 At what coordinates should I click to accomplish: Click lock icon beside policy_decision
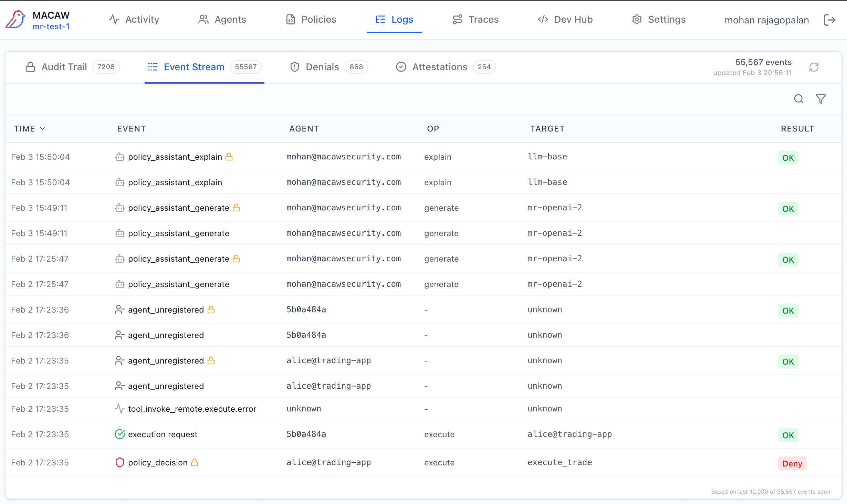[195, 462]
